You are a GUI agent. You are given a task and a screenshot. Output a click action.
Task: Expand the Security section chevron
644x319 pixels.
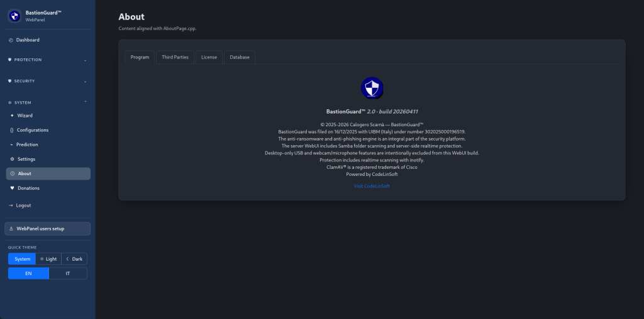click(85, 82)
